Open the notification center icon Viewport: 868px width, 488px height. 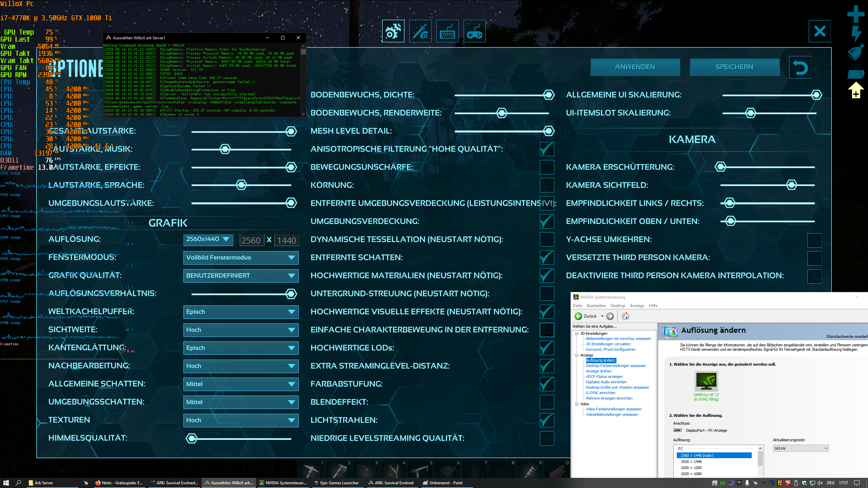857,483
